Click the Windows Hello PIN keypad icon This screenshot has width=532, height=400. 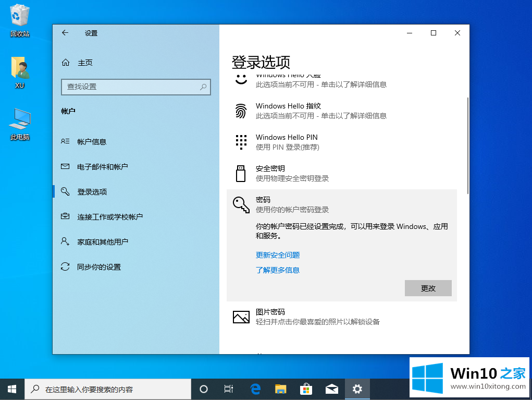click(x=241, y=142)
